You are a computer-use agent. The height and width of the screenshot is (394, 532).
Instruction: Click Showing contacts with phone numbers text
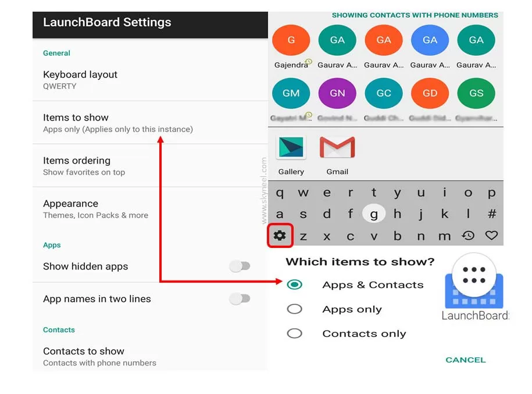(415, 15)
